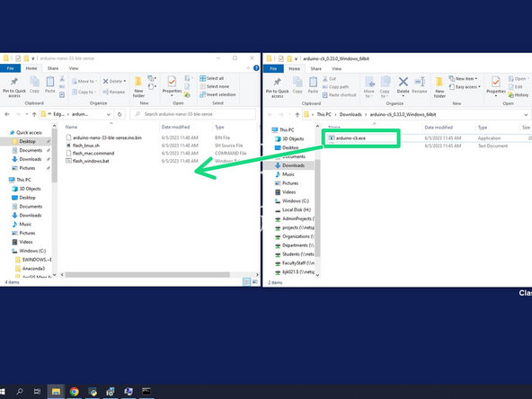Click Select all in left window
532x399 pixels.
pos(212,78)
